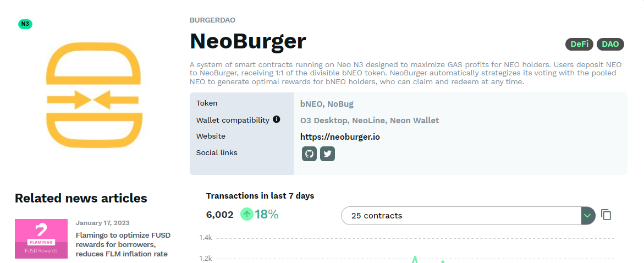
Task: Click the wallet compatibility info icon
Action: (x=277, y=119)
